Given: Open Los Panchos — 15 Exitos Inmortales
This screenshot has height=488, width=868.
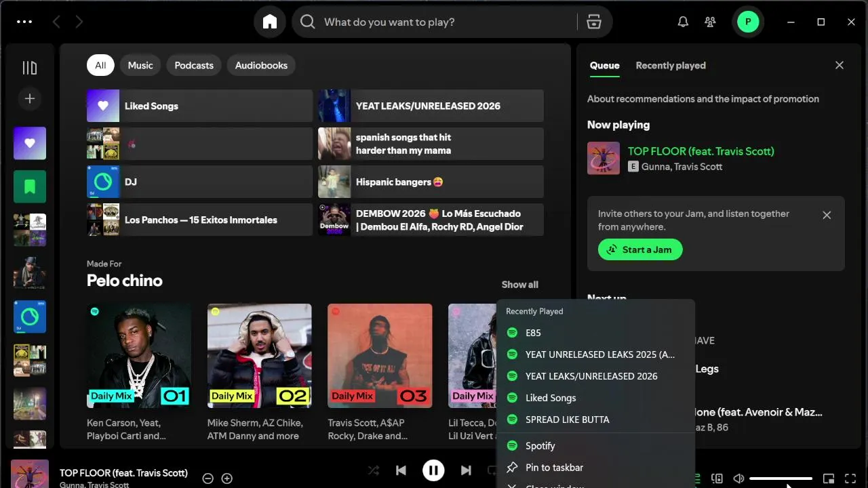Looking at the screenshot, I should (199, 220).
